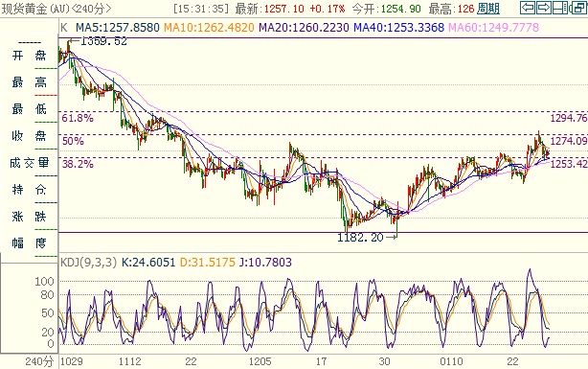The width and height of the screenshot is (588, 369).
Task: Click the 61.8% Fibonacci level label
Action: (78, 118)
